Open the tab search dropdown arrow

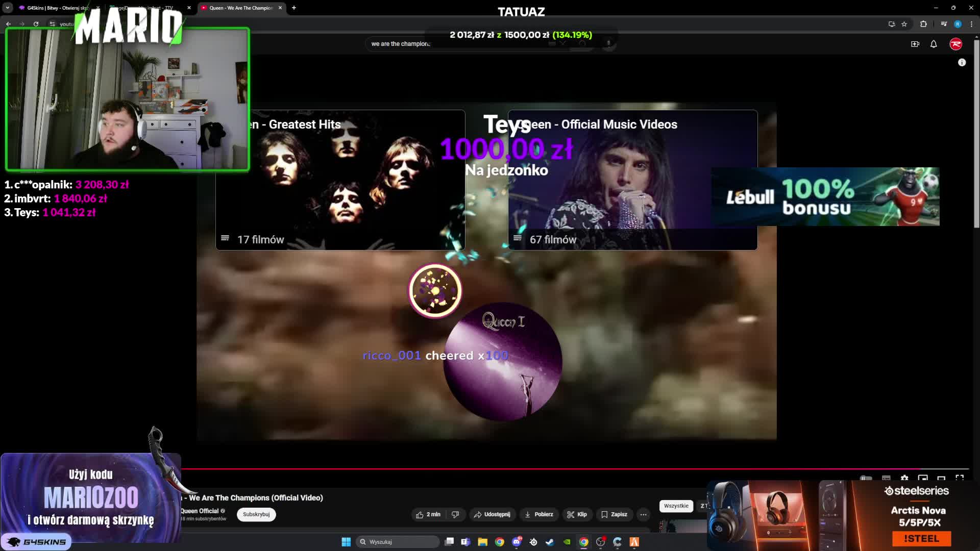coord(8,8)
